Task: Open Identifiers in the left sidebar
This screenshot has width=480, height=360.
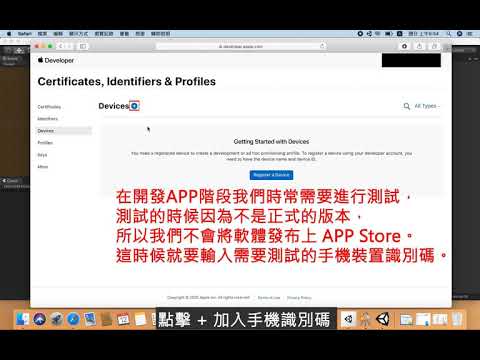Action: [x=48, y=119]
